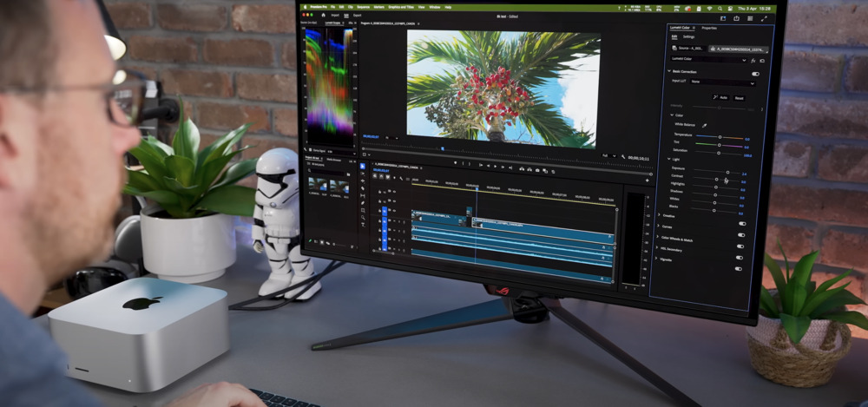Open the Input LUT dropdown
Image resolution: width=868 pixels, height=407 pixels.
click(722, 83)
